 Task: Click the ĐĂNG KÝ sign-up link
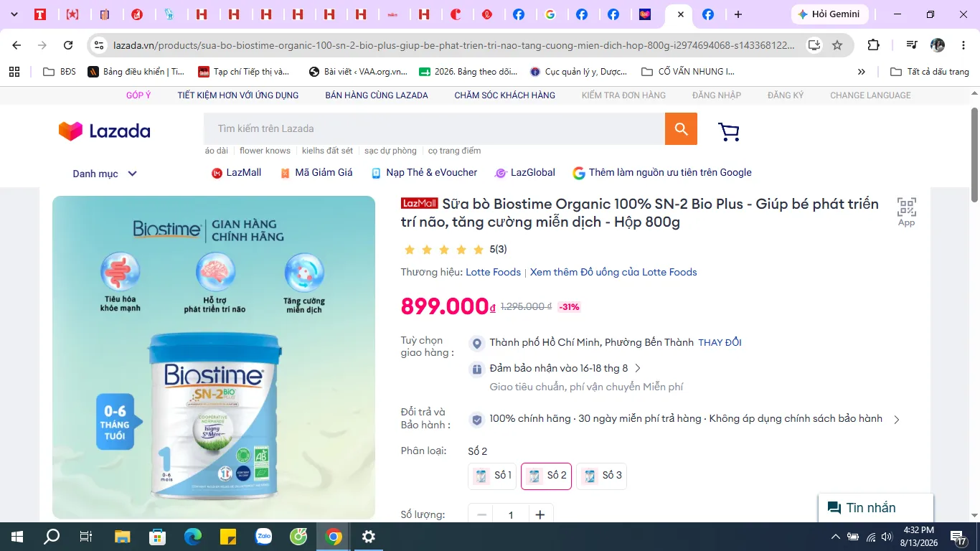[x=786, y=95]
